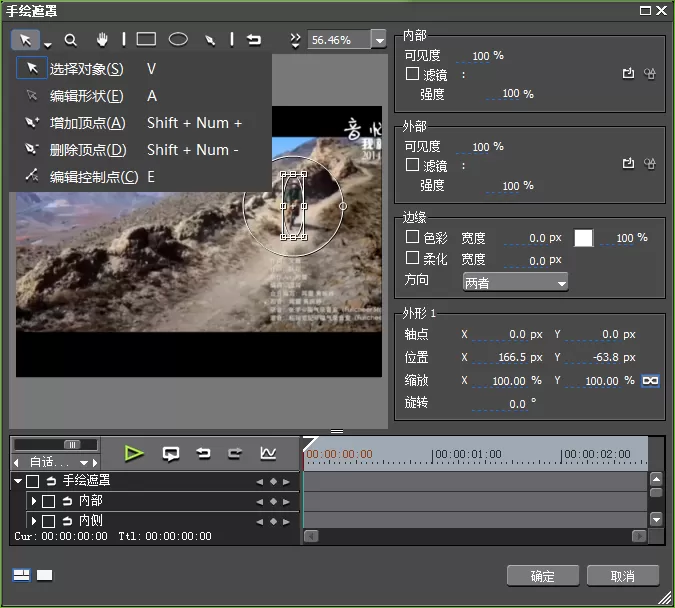675x608 pixels.
Task: Click left arrow beside 自适 scale
Action: click(x=16, y=463)
